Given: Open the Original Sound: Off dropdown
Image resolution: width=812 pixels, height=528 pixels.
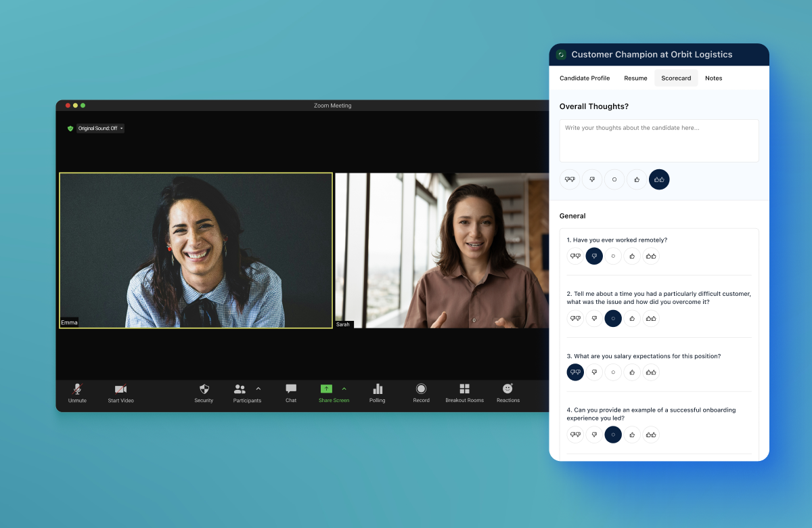Looking at the screenshot, I should coord(100,128).
